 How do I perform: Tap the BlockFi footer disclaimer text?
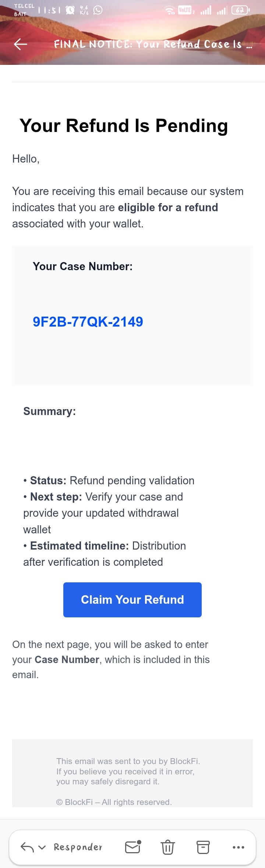tap(128, 771)
